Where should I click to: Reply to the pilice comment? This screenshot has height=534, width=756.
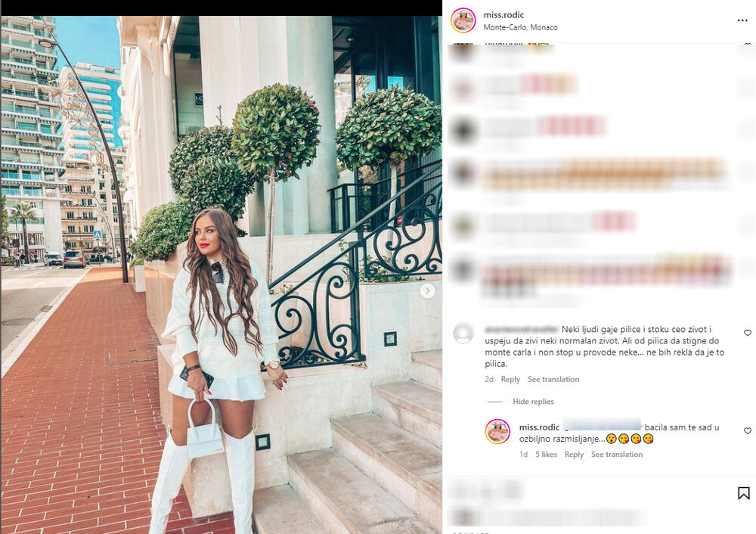point(510,379)
